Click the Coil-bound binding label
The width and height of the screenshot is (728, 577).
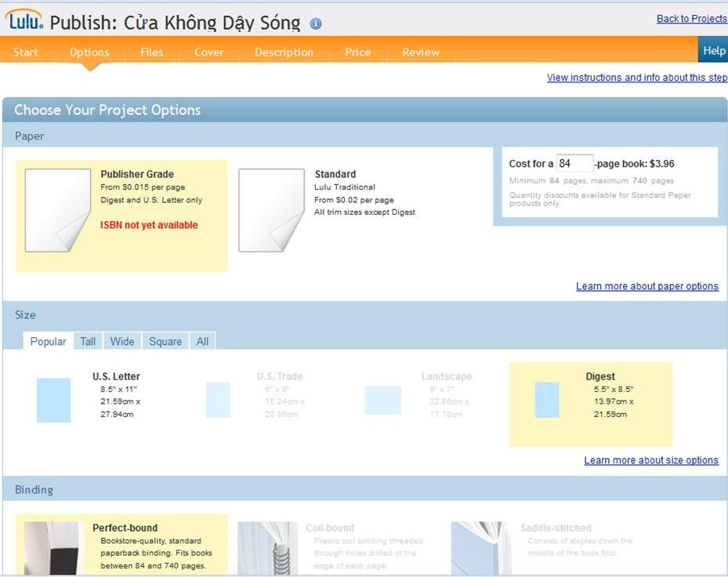[x=330, y=528]
